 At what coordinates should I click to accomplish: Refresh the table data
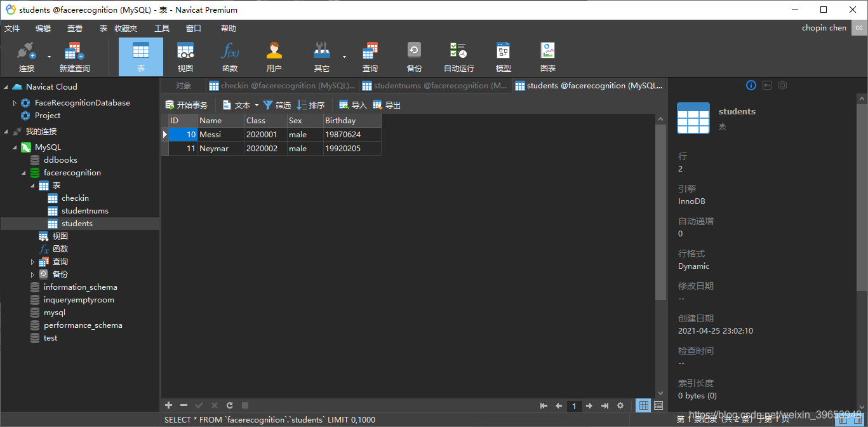click(x=230, y=405)
